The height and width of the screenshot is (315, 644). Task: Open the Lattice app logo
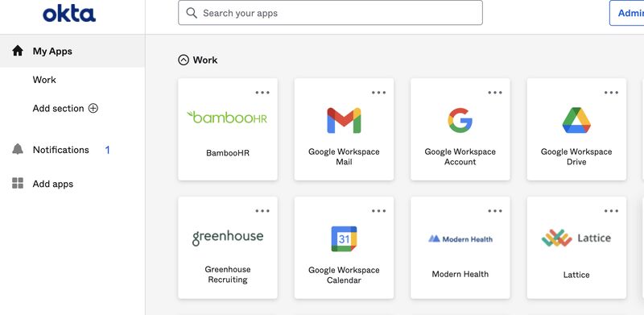tap(576, 238)
